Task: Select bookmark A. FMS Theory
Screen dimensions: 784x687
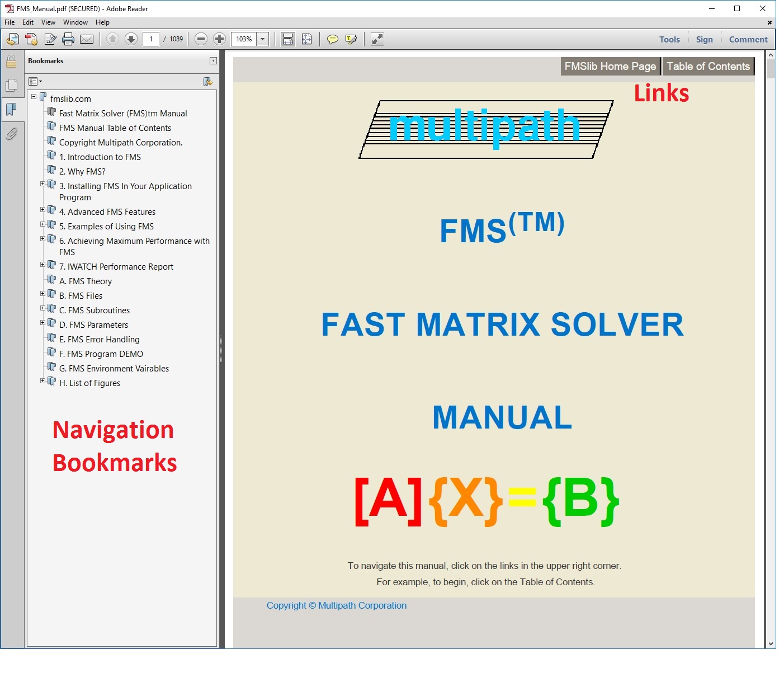Action: pyautogui.click(x=86, y=281)
